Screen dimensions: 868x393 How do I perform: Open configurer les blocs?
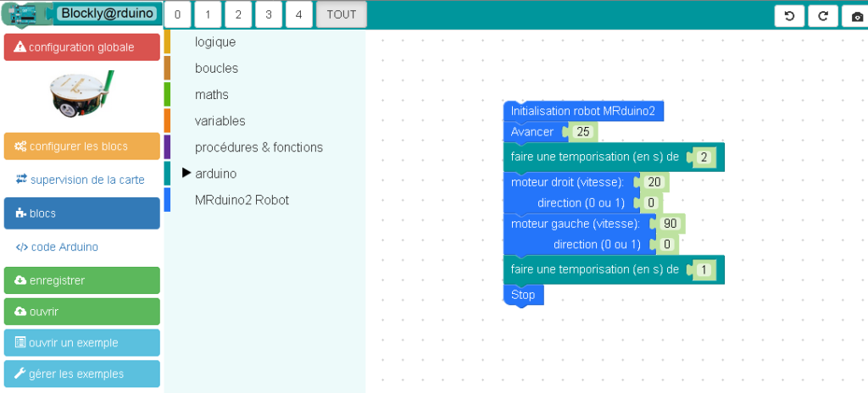click(81, 147)
